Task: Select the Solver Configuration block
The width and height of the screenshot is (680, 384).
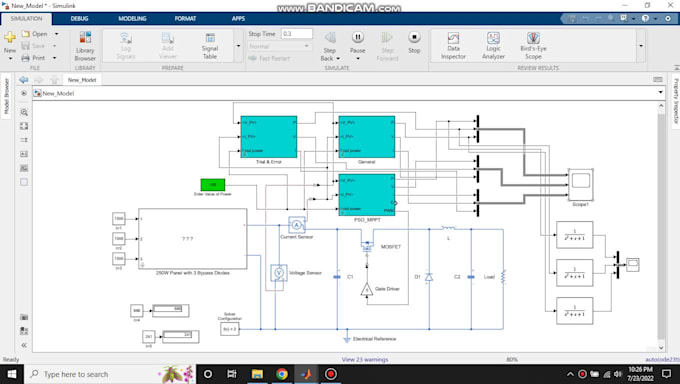Action: [x=229, y=329]
